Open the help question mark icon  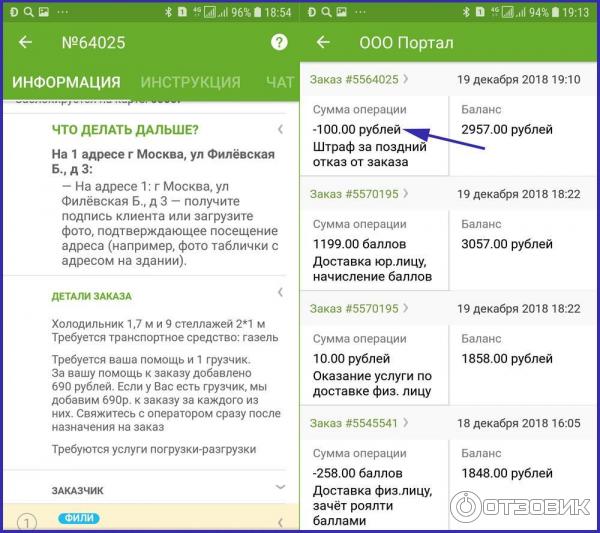pyautogui.click(x=279, y=42)
